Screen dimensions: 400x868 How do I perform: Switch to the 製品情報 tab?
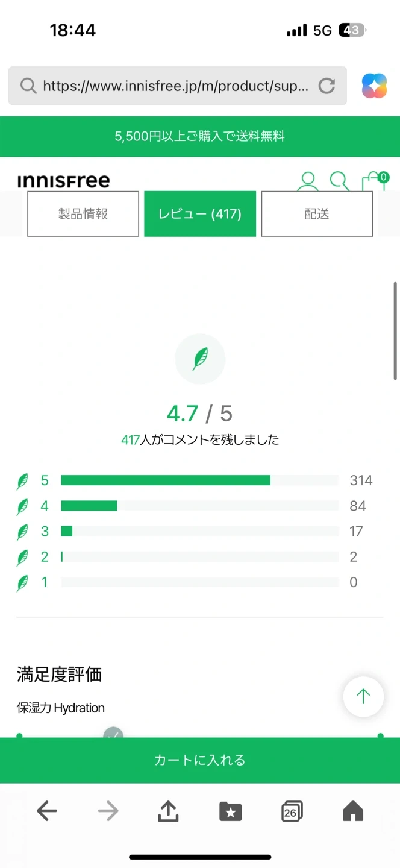coord(83,214)
